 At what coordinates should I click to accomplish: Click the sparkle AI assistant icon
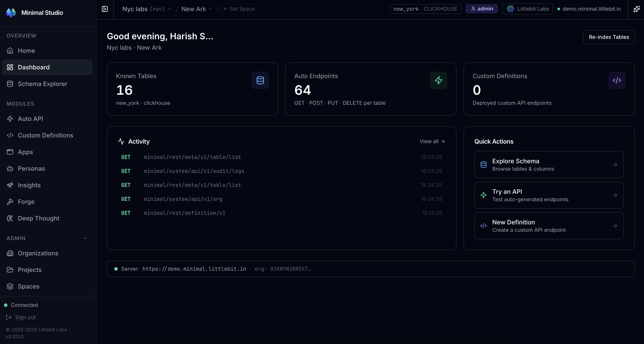click(x=636, y=9)
